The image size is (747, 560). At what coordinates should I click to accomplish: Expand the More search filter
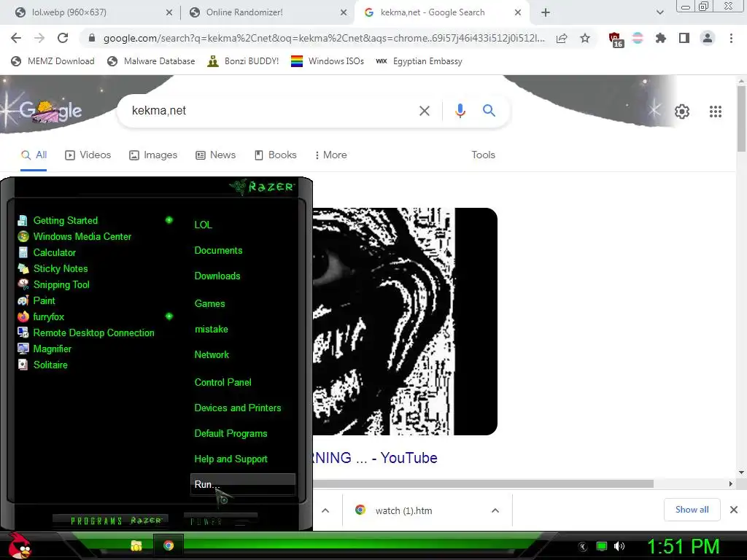330,155
